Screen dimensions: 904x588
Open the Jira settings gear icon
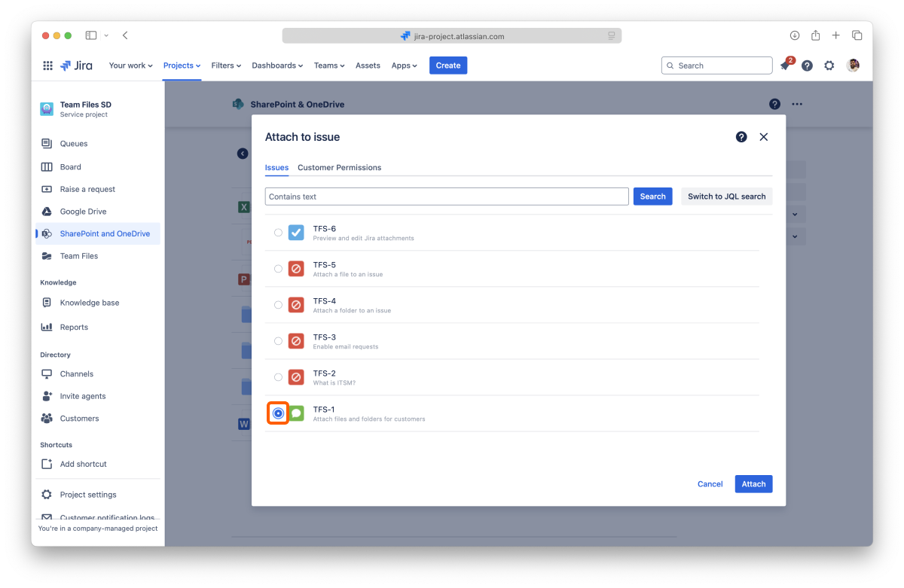829,66
